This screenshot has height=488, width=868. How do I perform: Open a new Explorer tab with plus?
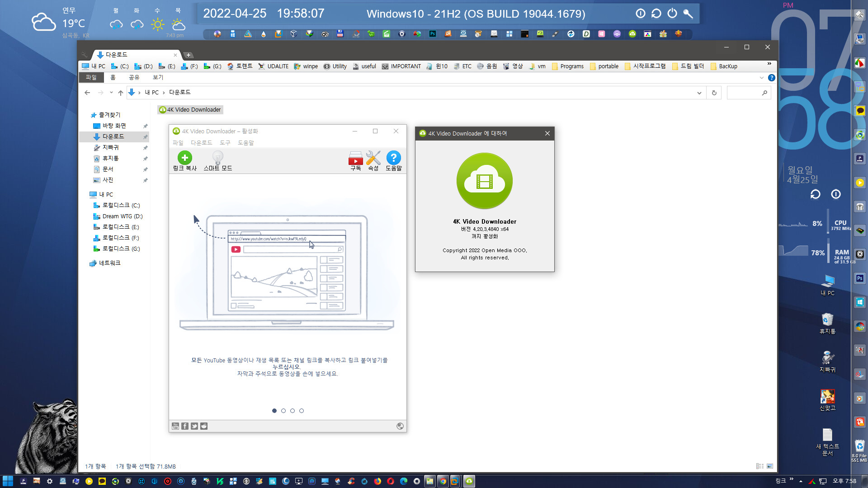coord(189,55)
